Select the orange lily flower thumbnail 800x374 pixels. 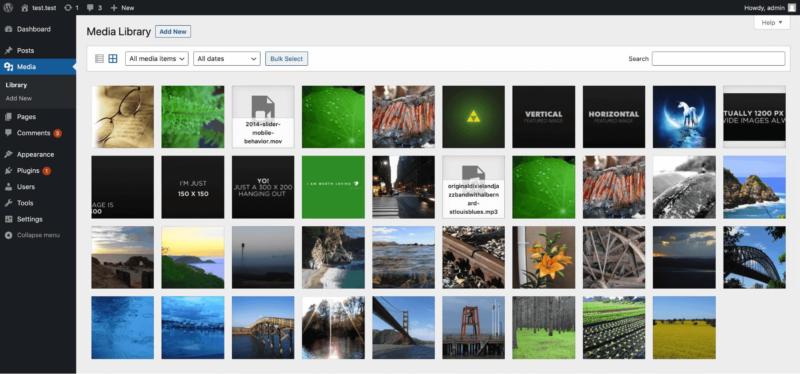544,258
